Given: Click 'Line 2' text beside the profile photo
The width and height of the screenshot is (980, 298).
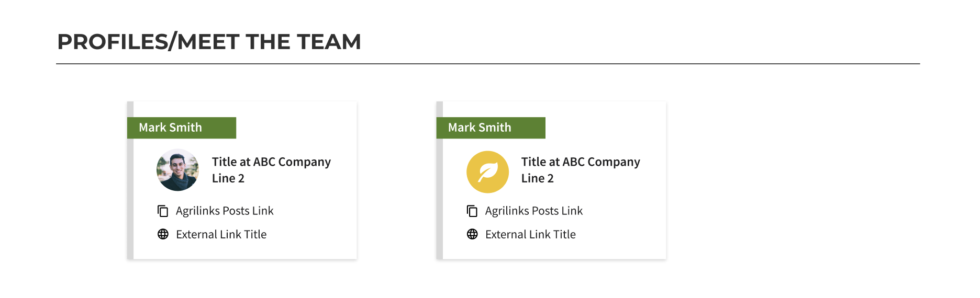Looking at the screenshot, I should tap(228, 178).
